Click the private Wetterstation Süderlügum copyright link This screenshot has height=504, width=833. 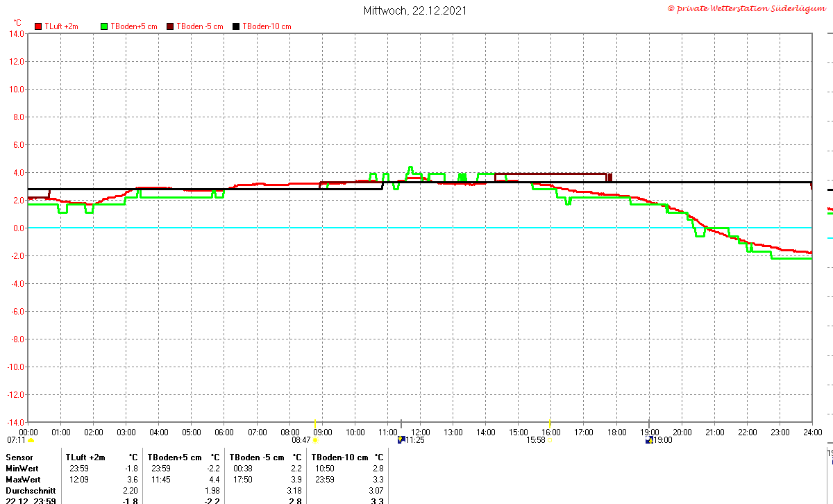(x=747, y=8)
